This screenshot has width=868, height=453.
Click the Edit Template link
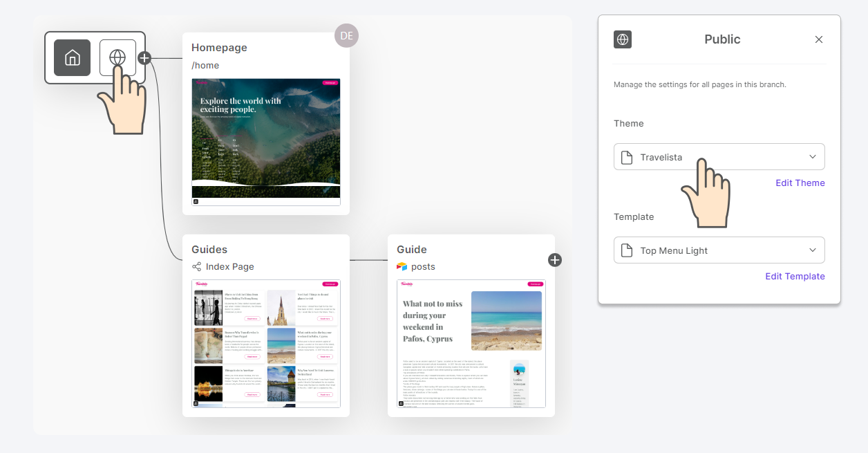pyautogui.click(x=795, y=277)
